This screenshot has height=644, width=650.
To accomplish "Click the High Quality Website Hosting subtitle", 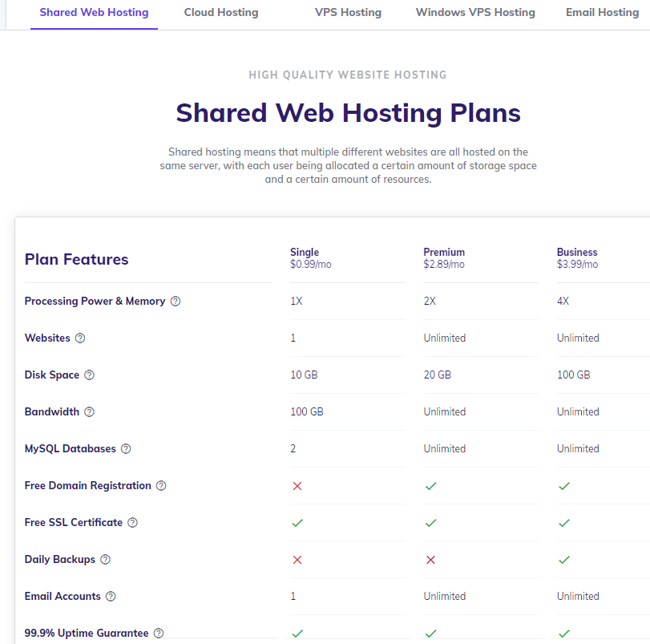I will (x=348, y=75).
